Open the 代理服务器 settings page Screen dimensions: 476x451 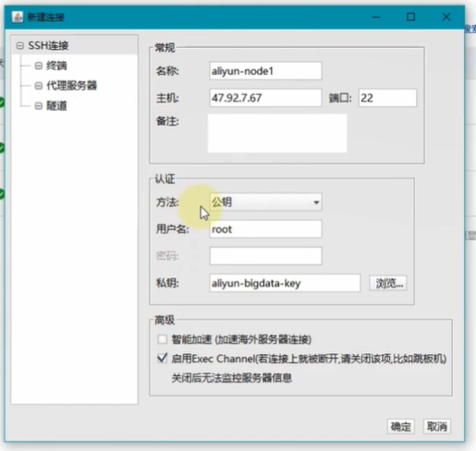pyautogui.click(x=71, y=86)
